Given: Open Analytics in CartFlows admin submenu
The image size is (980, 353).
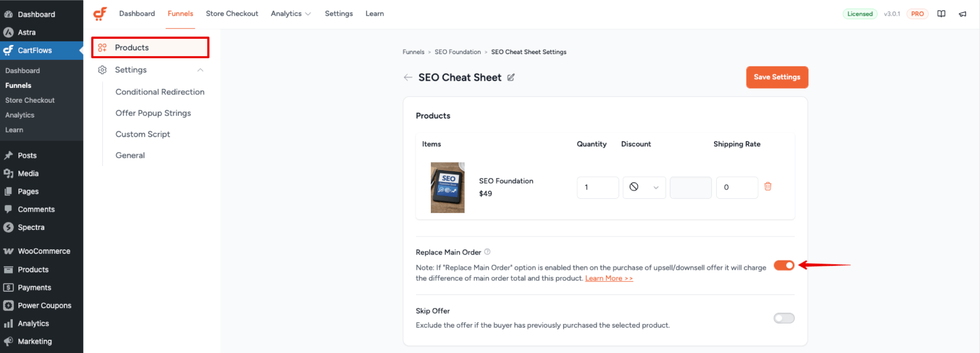Looking at the screenshot, I should (x=20, y=115).
